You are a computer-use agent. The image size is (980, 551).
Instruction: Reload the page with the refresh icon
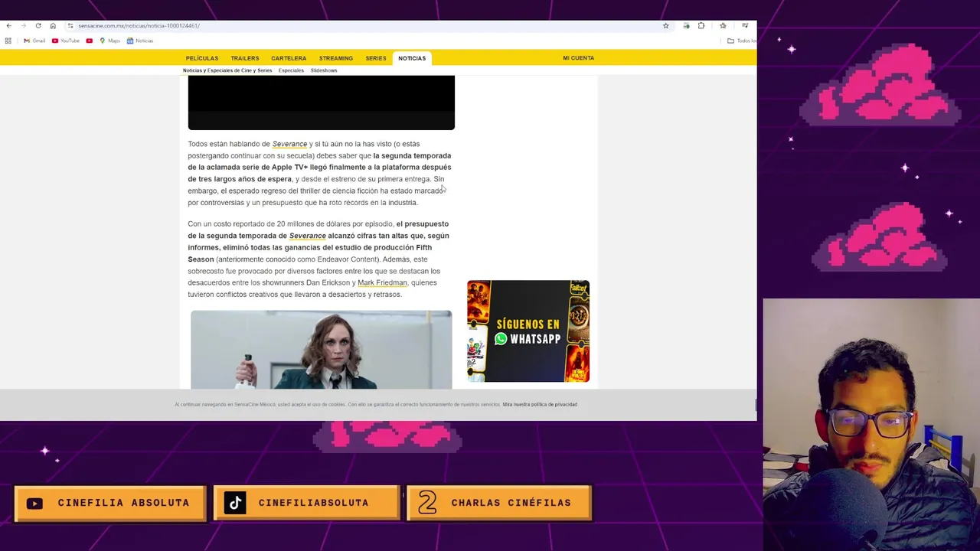(38, 25)
